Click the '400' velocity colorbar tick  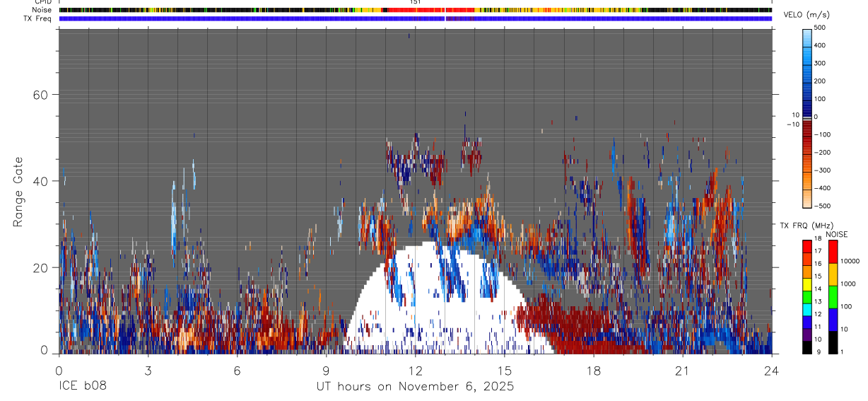pyautogui.click(x=821, y=45)
